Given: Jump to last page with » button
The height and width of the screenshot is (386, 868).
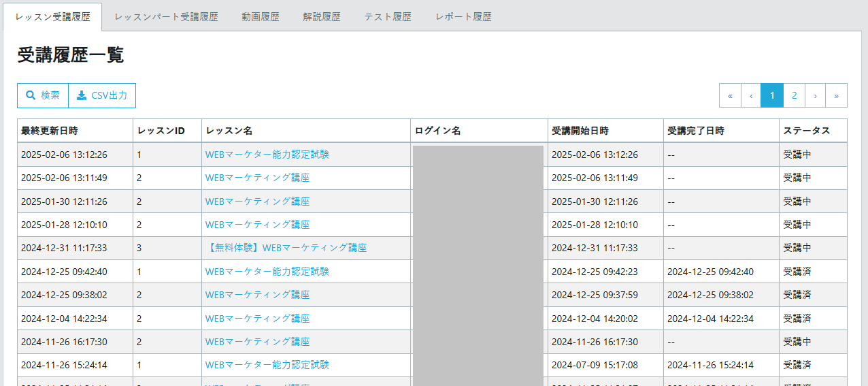Looking at the screenshot, I should [x=836, y=95].
